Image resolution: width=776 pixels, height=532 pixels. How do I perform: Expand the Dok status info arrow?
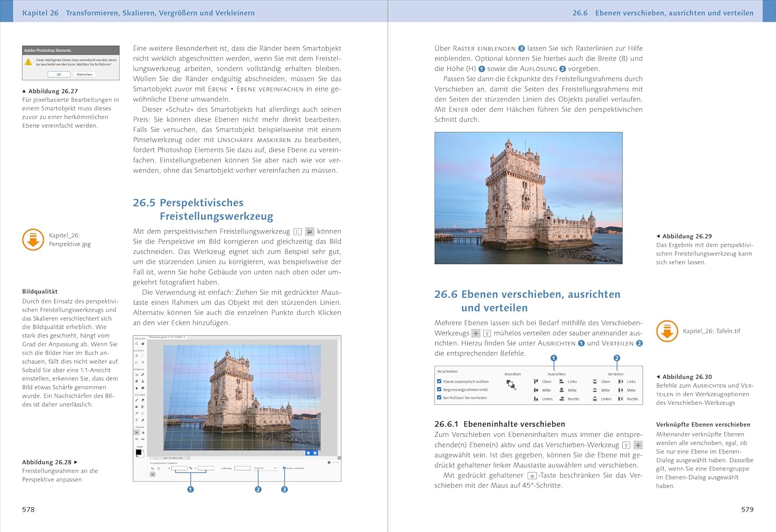189,458
